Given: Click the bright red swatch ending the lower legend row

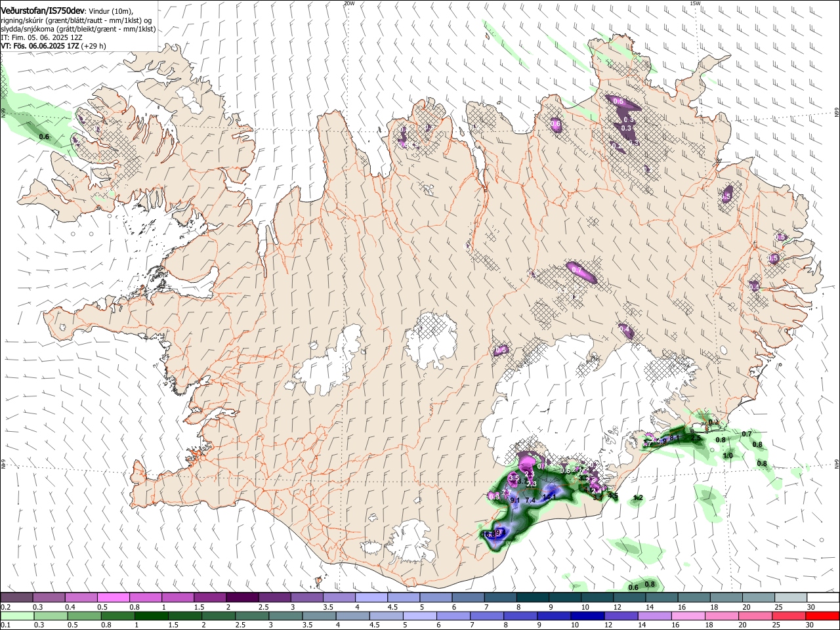Looking at the screenshot, I should click(822, 616).
